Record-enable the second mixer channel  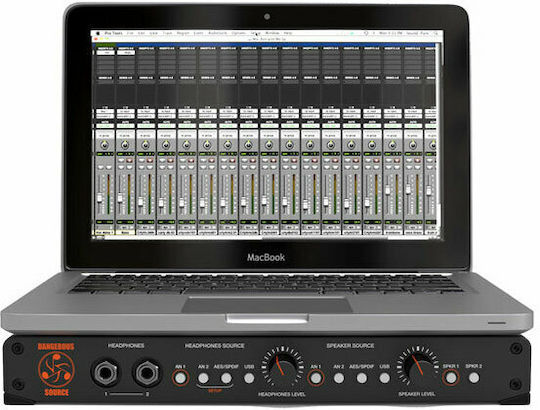tap(129, 160)
